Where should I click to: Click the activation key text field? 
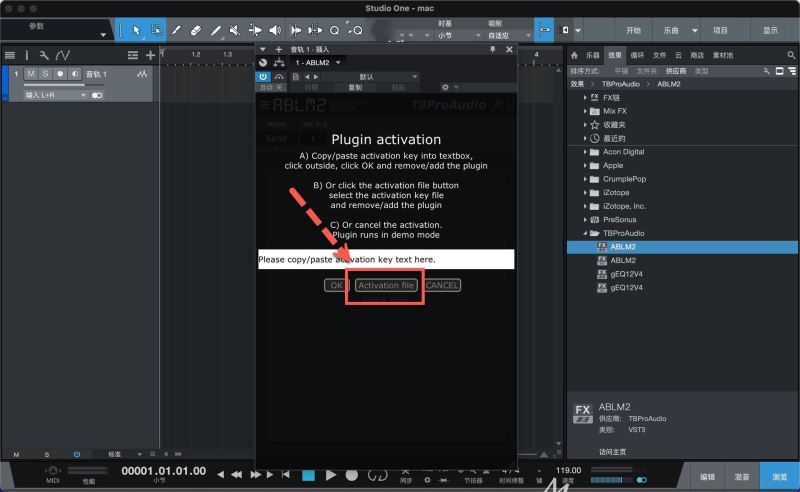[x=385, y=260]
